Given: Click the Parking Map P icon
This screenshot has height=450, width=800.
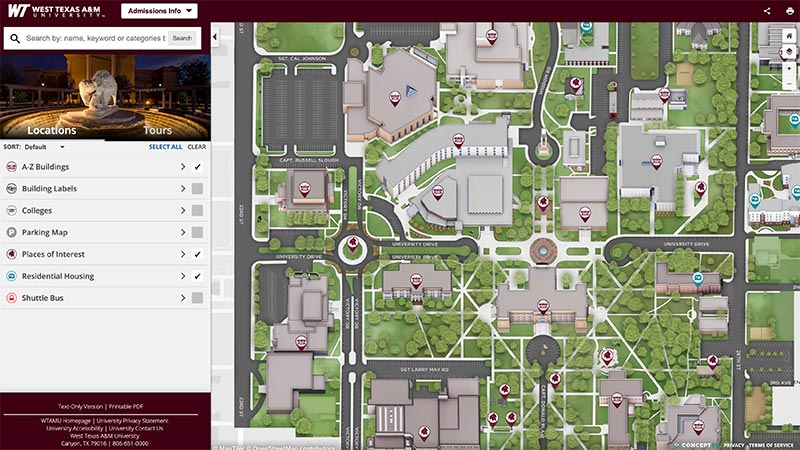Looking at the screenshot, I should (11, 233).
